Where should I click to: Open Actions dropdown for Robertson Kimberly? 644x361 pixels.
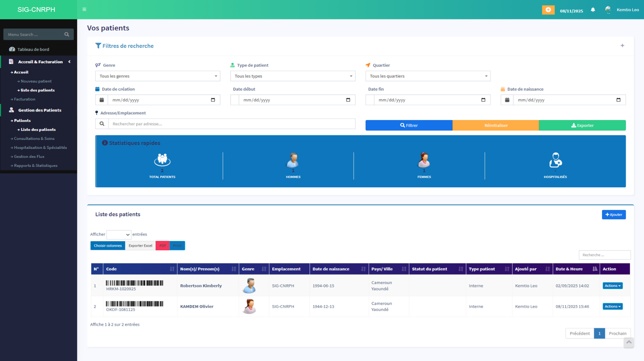pos(612,286)
